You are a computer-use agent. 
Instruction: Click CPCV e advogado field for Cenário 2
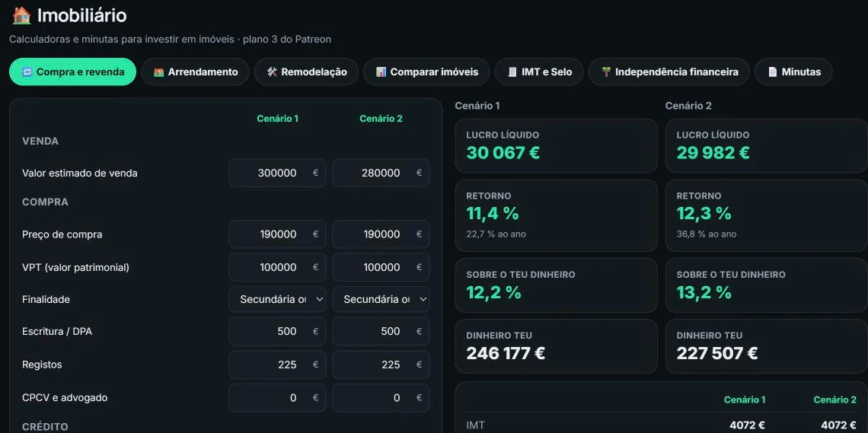point(381,398)
